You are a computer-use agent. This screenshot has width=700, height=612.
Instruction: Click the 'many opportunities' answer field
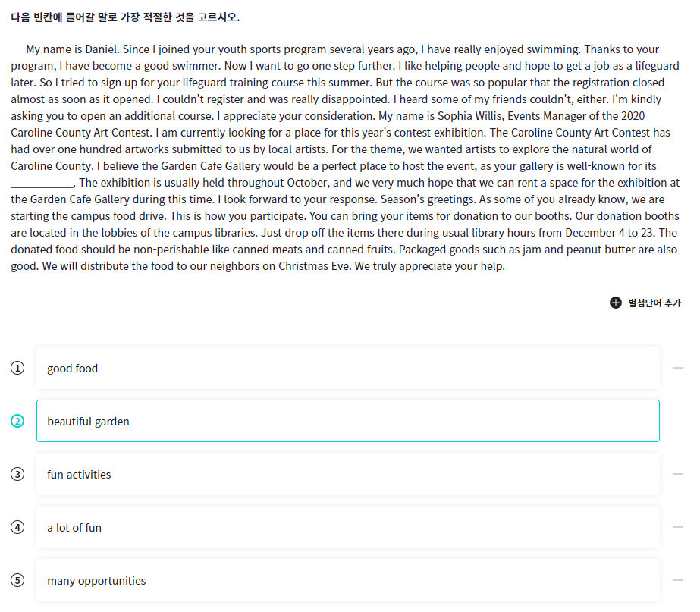click(x=348, y=580)
